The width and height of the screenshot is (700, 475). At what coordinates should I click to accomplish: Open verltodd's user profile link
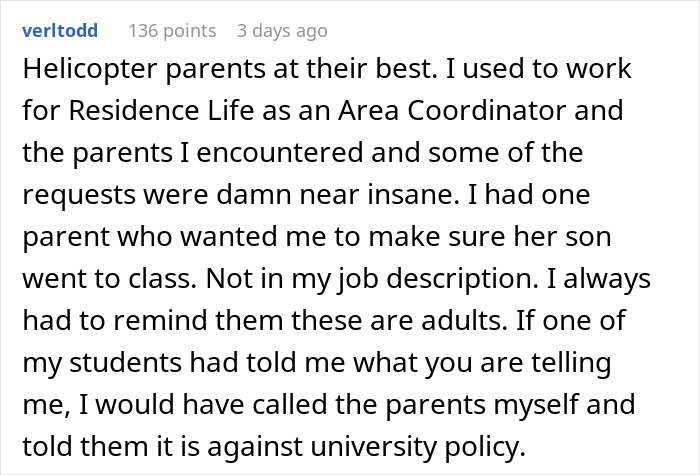pyautogui.click(x=60, y=31)
